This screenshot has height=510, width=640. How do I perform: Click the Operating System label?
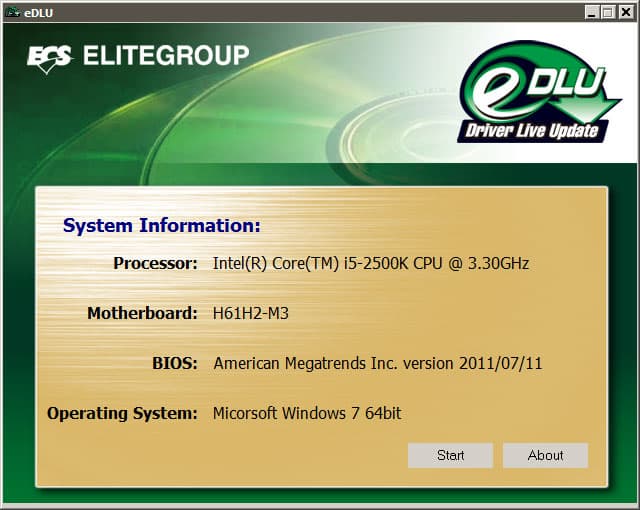click(122, 414)
